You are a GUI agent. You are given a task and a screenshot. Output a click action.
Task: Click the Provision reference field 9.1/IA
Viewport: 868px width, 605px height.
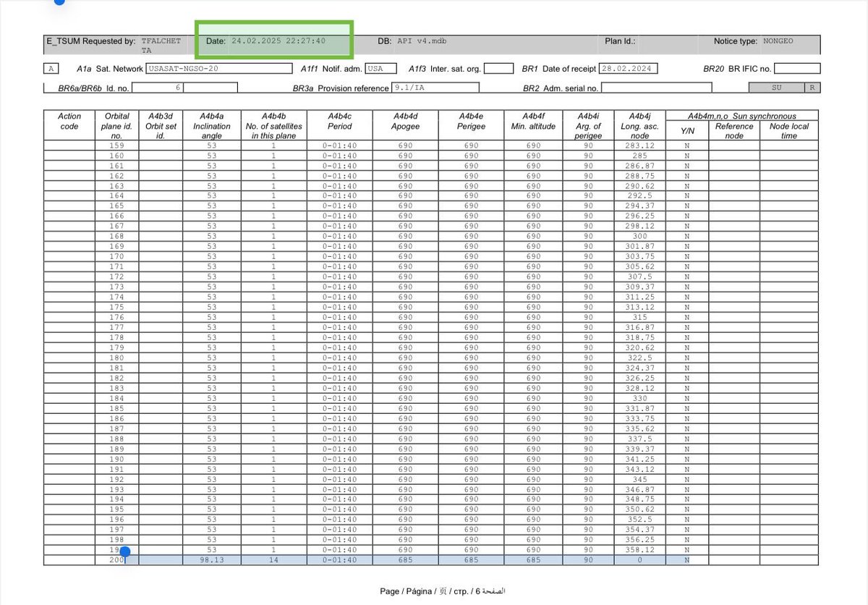[x=435, y=88]
